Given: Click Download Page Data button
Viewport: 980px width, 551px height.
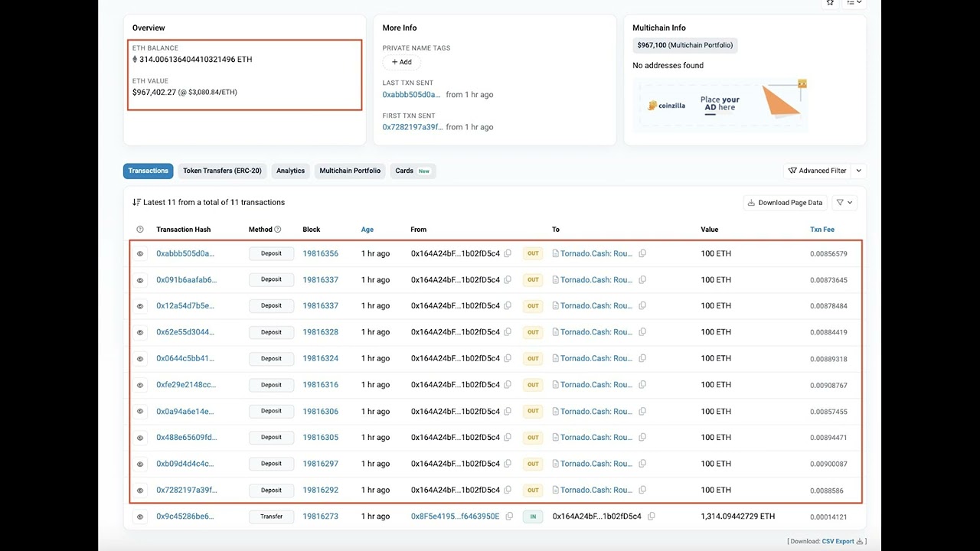Looking at the screenshot, I should [x=786, y=203].
